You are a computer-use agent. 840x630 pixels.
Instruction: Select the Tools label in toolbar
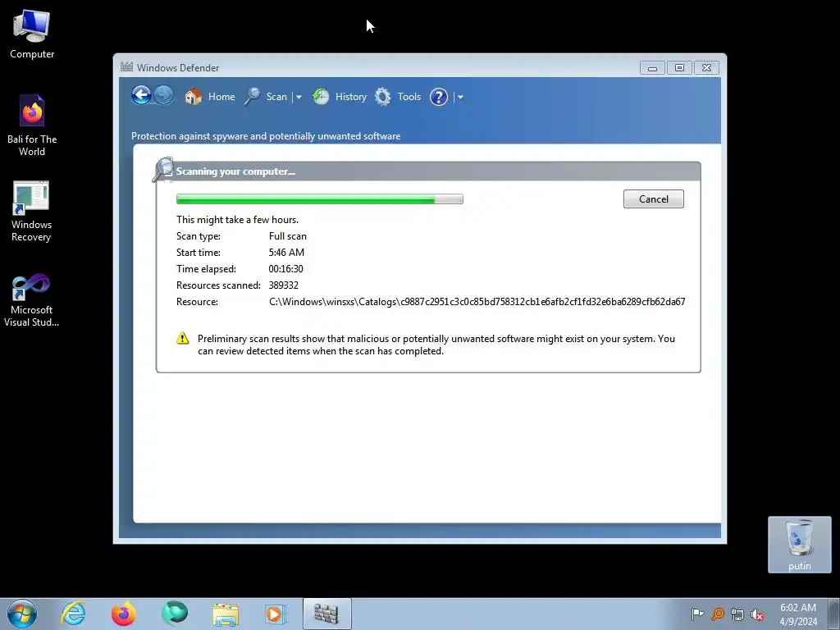click(409, 97)
